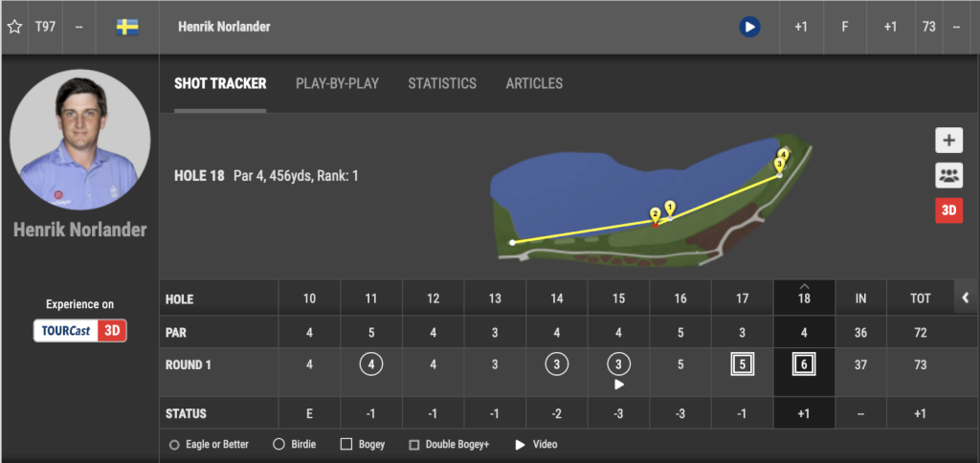This screenshot has height=463, width=980.
Task: Switch to the Articles tab
Action: pyautogui.click(x=534, y=83)
